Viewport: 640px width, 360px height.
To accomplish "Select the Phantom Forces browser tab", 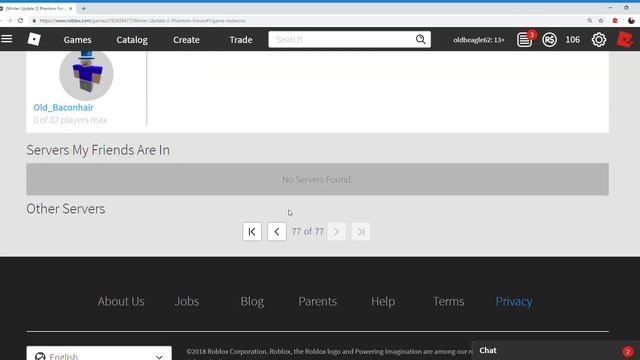I will (x=36, y=9).
